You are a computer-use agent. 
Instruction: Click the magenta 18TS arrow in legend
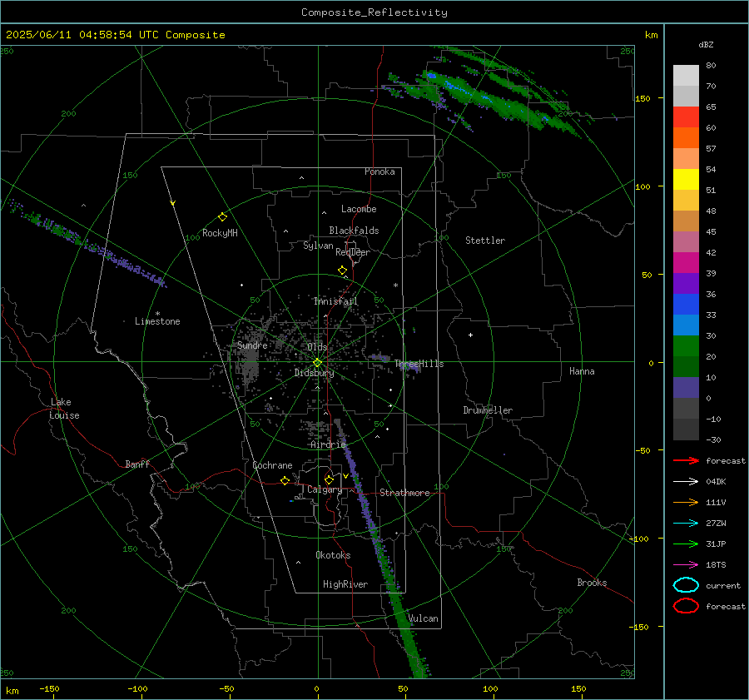[686, 565]
